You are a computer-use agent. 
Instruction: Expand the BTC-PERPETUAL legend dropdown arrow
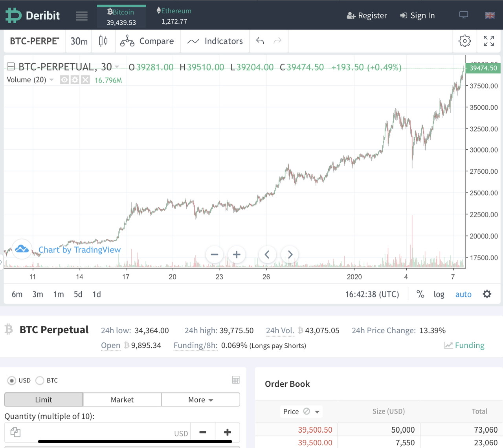[x=117, y=67]
